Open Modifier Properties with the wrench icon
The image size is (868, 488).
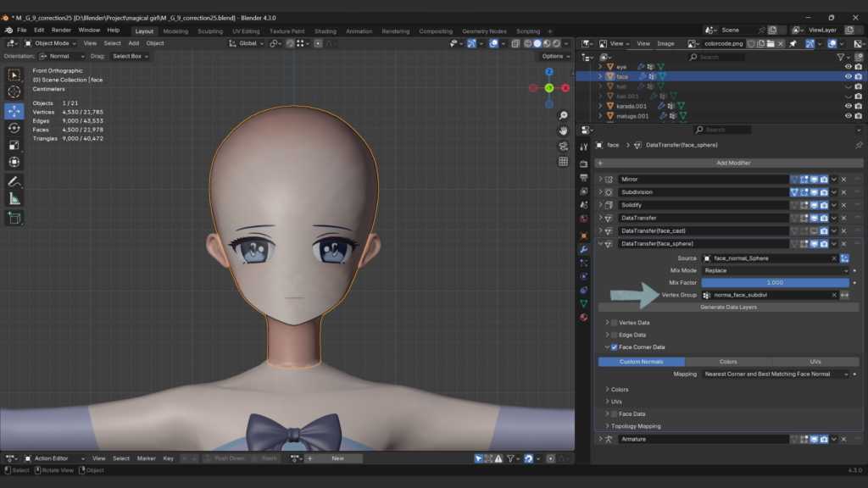pyautogui.click(x=581, y=249)
